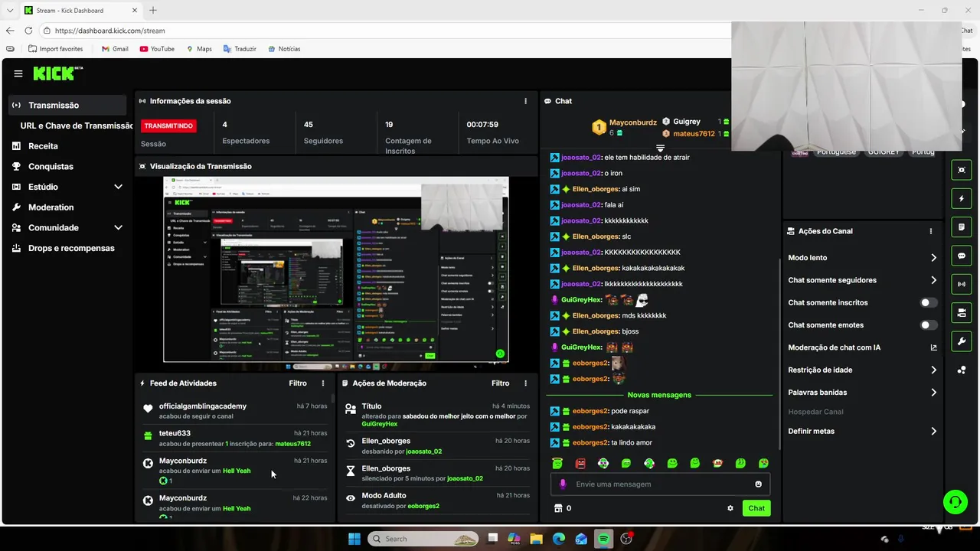Open the emoji picker in message box
The height and width of the screenshot is (551, 980).
coord(759,484)
